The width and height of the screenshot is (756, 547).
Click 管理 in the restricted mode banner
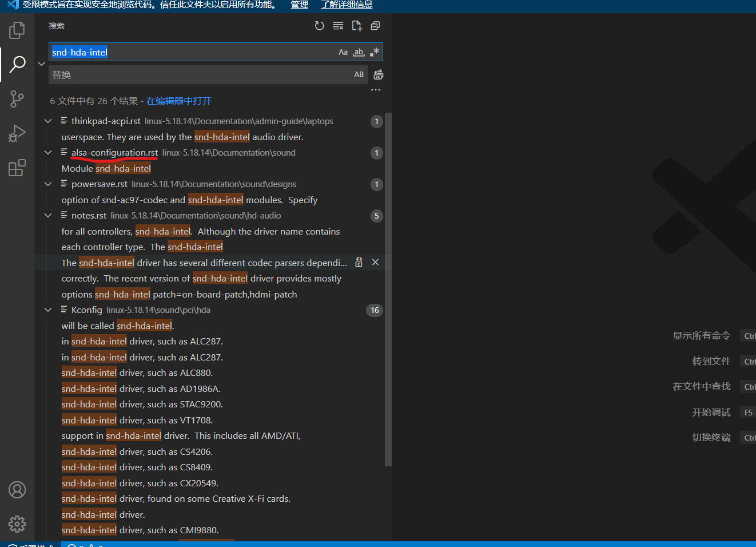(x=299, y=5)
